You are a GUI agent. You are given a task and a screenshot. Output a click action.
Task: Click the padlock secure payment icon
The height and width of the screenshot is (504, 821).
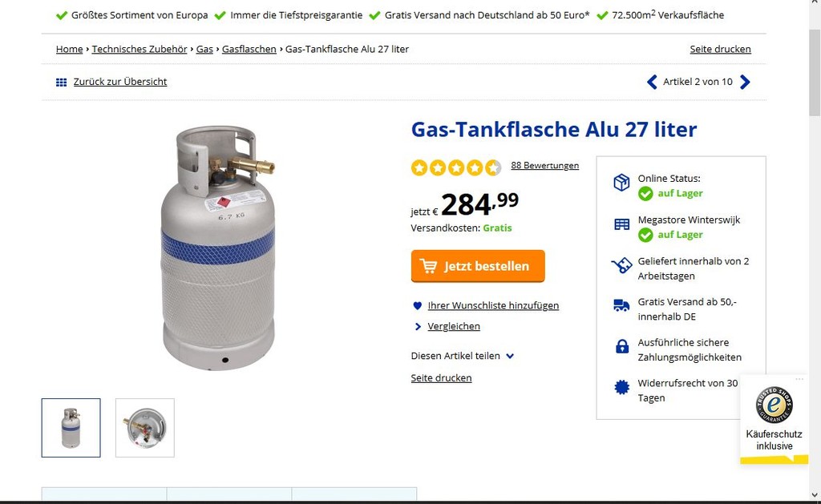(622, 346)
